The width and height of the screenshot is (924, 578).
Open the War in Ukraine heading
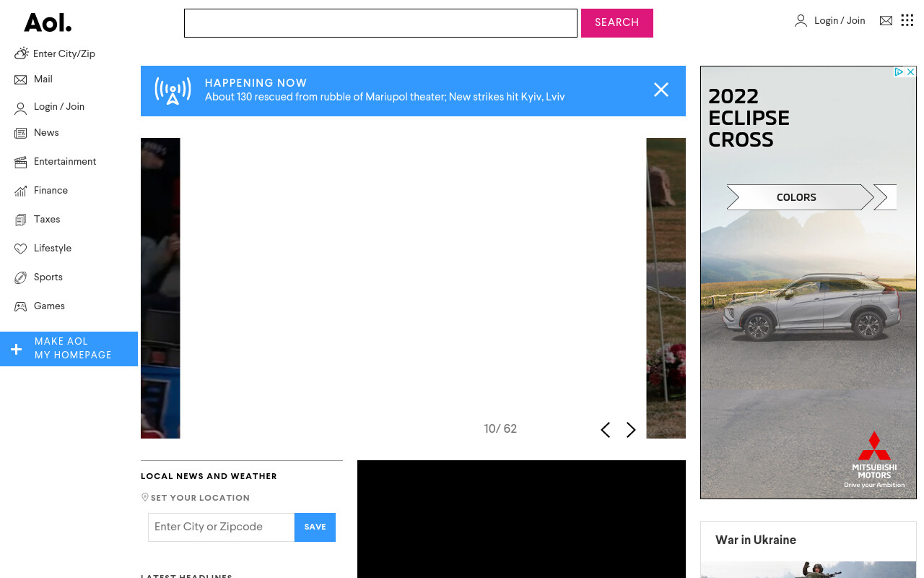[756, 540]
